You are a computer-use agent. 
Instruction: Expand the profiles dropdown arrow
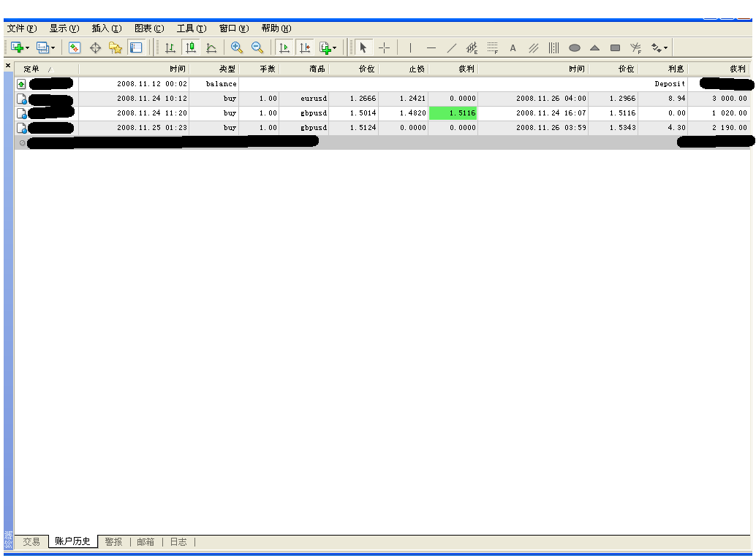53,47
